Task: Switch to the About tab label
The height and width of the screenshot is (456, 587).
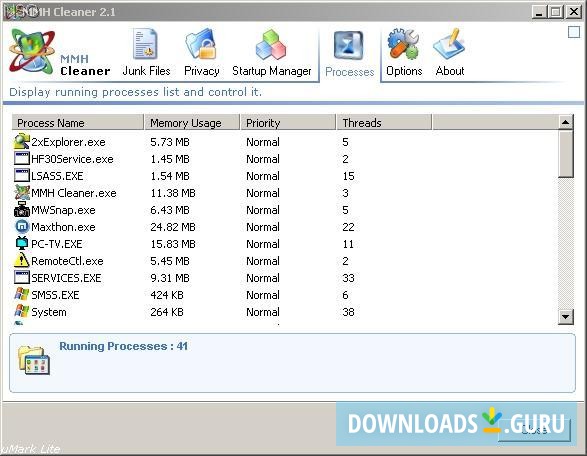Action: 450,71
